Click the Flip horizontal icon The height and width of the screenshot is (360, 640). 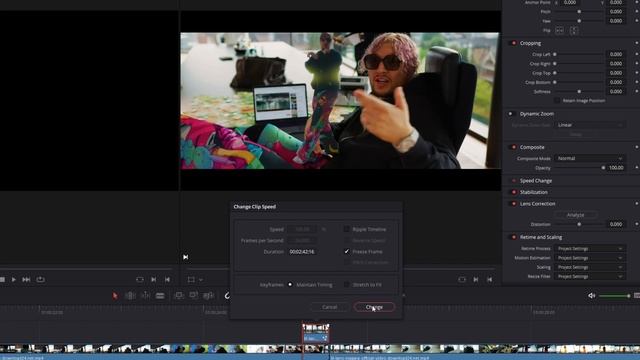(x=559, y=30)
